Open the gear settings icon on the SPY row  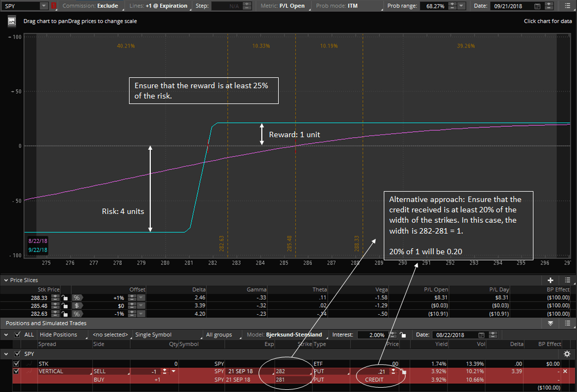coord(567,353)
